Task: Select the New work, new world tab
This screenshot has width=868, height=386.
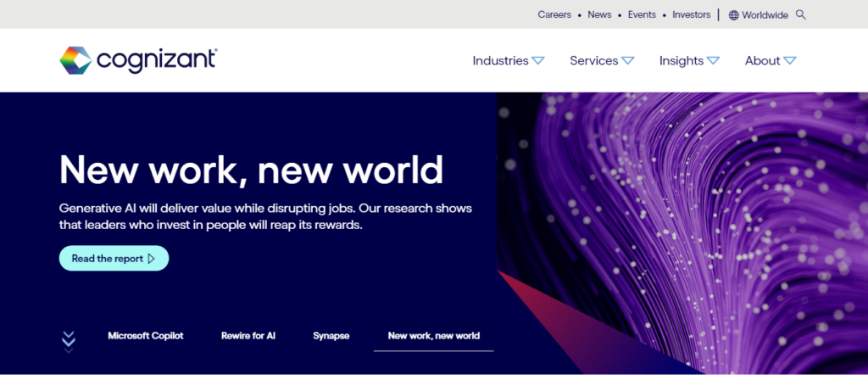Action: tap(433, 336)
